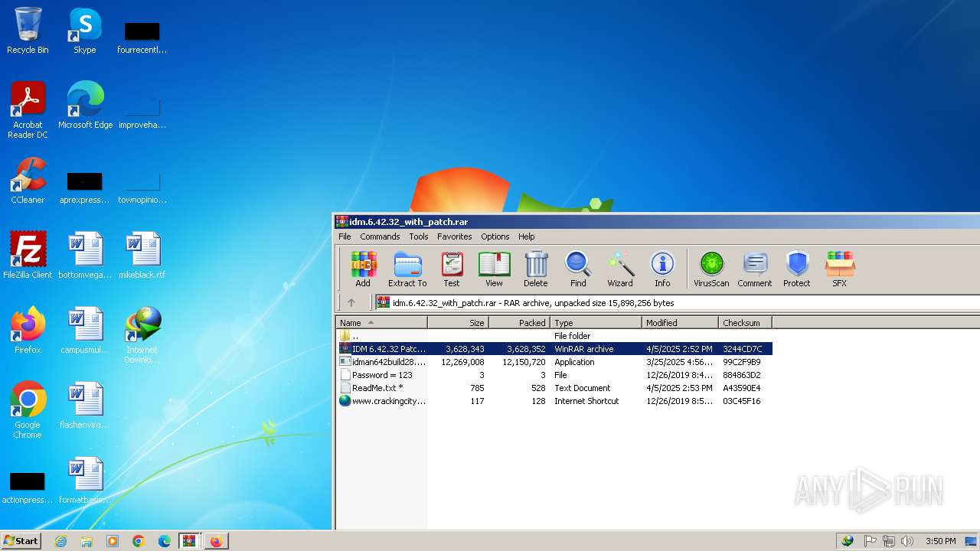Open the Help menu
Viewport: 980px width, 551px height.
coord(527,236)
